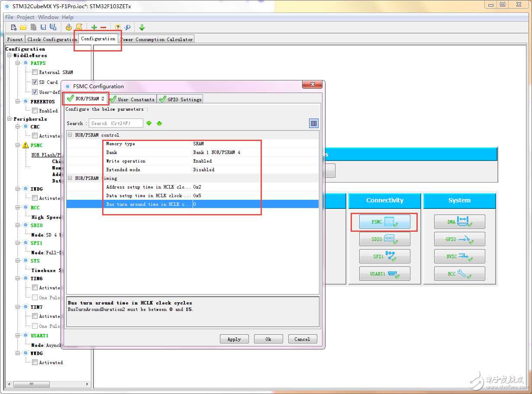Screen dimensions: 532x394
Task: Toggle the parameter description list icon
Action: click(314, 123)
